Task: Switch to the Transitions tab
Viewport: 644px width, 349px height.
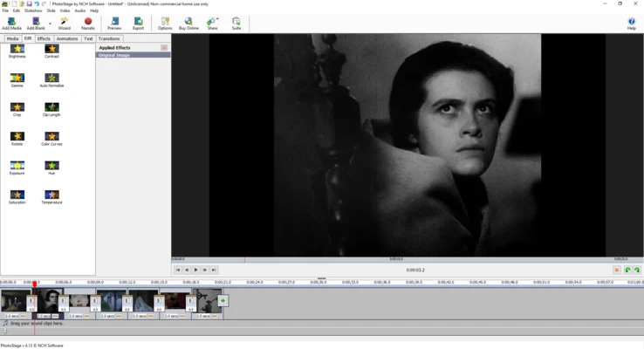Action: pos(109,38)
